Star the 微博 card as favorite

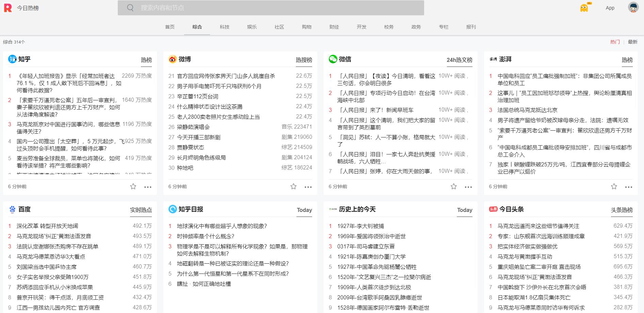click(x=293, y=186)
